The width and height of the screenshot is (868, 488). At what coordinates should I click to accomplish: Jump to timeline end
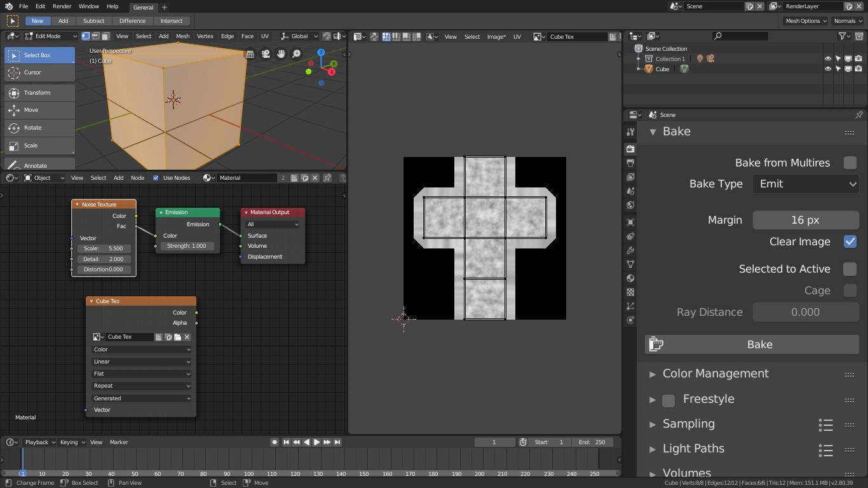pos(337,442)
